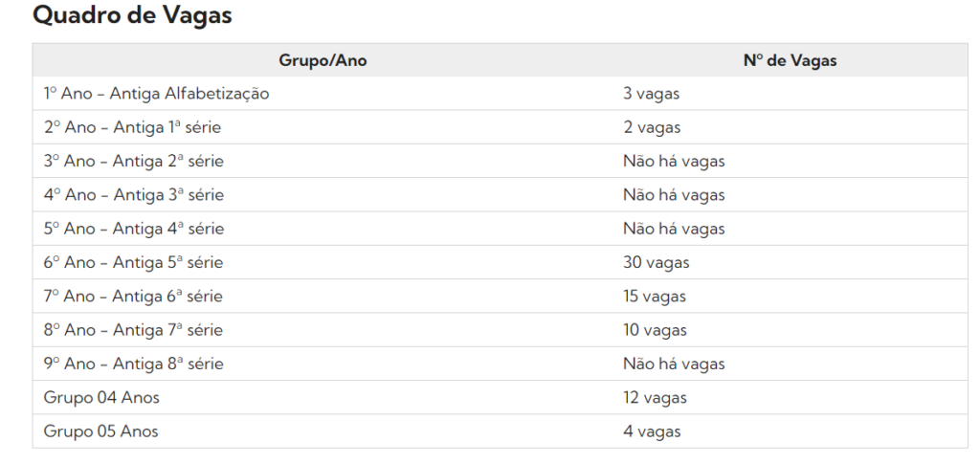Click the Grupo 04 Anos cell
Image resolution: width=980 pixels, height=464 pixels.
click(x=323, y=397)
